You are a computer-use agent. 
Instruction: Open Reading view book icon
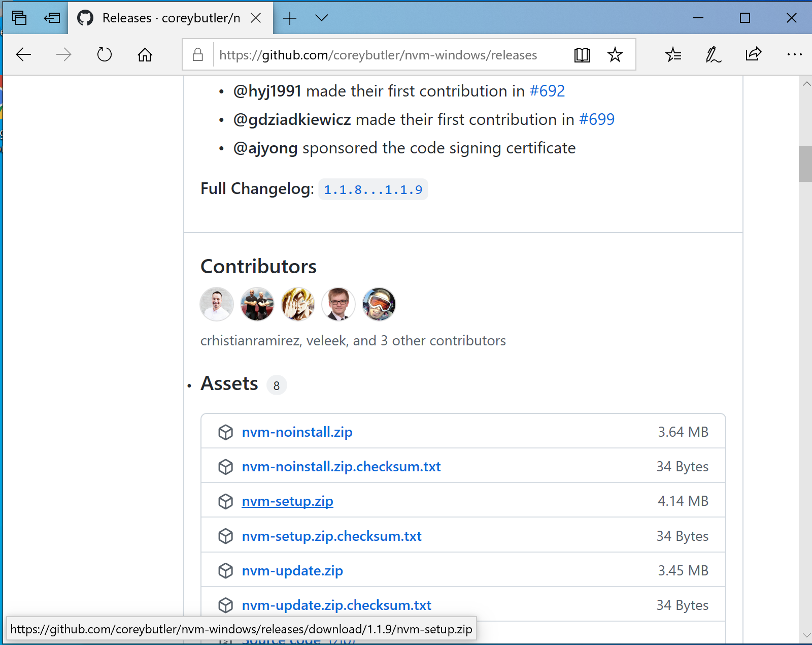click(582, 55)
